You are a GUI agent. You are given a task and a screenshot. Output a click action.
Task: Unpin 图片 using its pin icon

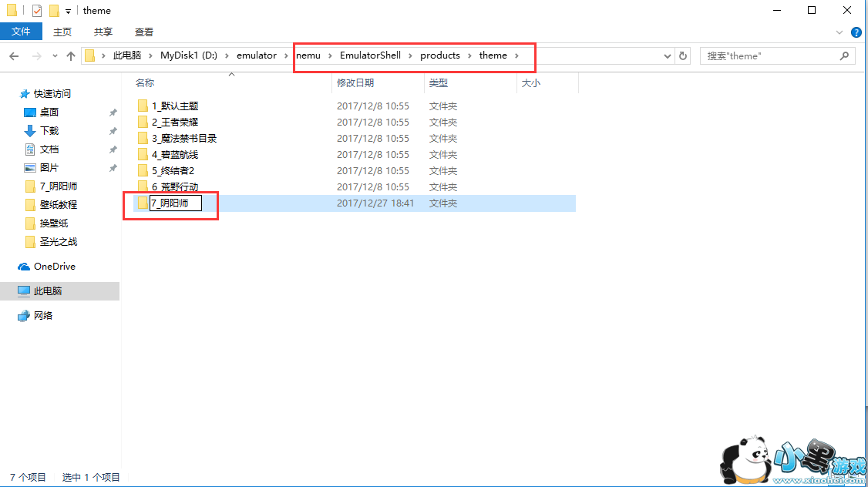113,168
